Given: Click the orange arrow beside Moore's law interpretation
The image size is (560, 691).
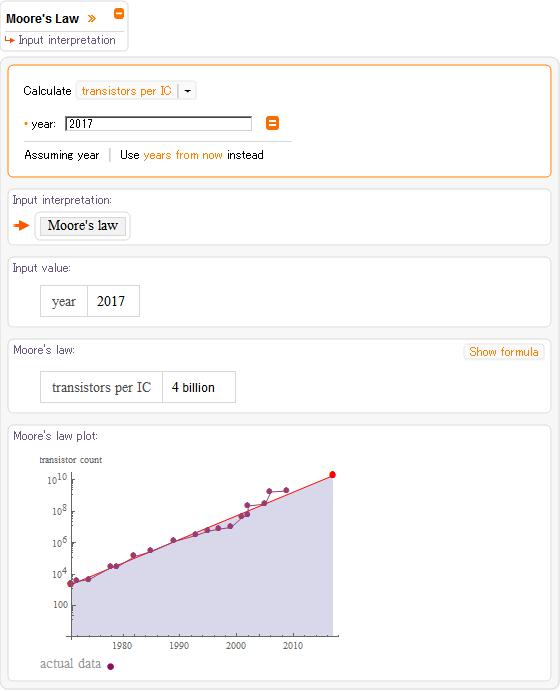Looking at the screenshot, I should click(21, 226).
